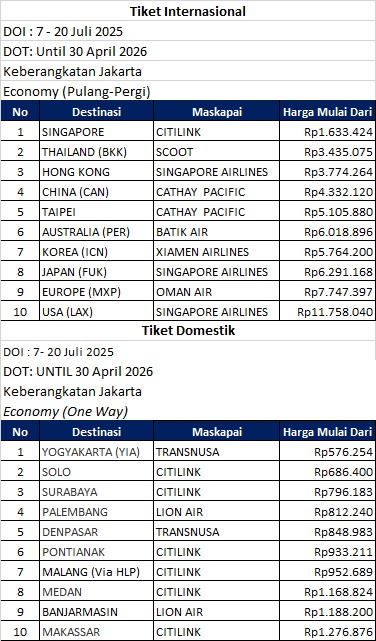The image size is (376, 641).
Task: Click the SCOOT airline cell
Action: pyautogui.click(x=217, y=152)
